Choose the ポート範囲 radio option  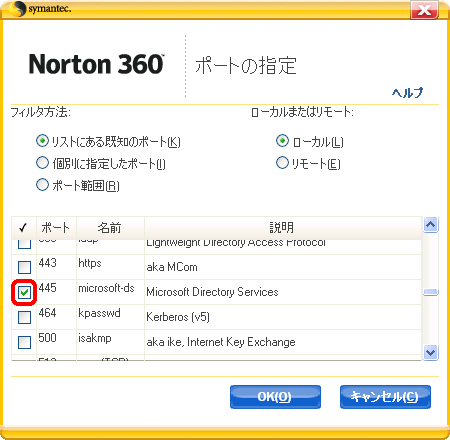[42, 185]
